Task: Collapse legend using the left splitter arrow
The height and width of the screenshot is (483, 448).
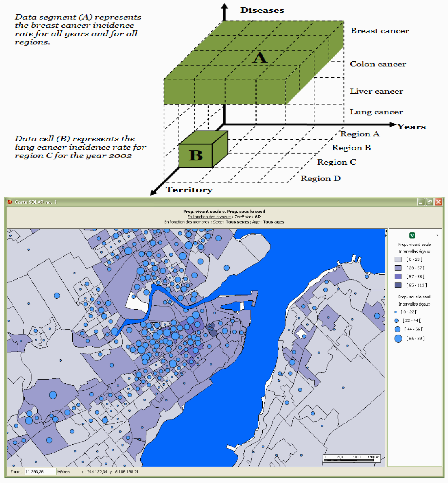Action: 386,231
